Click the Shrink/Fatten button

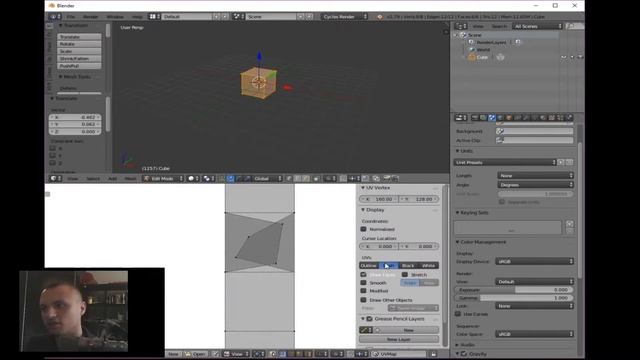point(79,58)
